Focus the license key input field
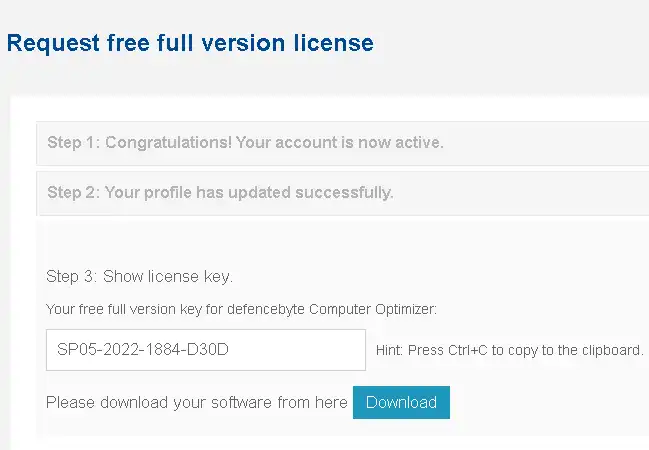 click(205, 350)
